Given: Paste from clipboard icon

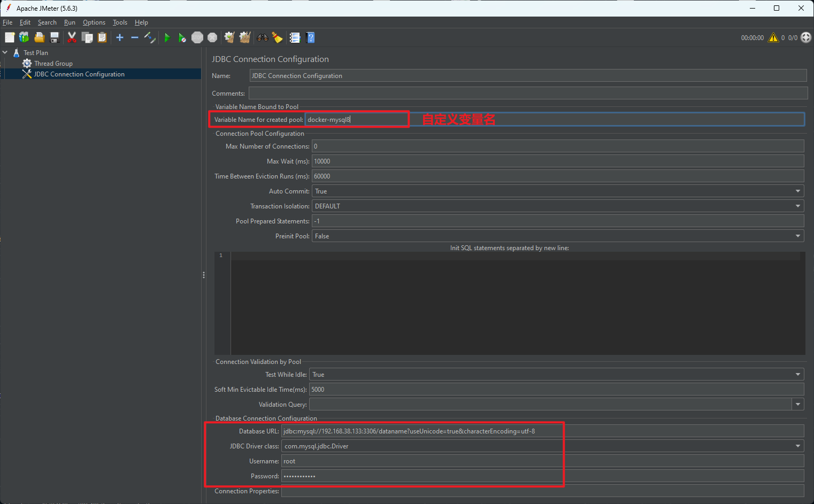Looking at the screenshot, I should (x=102, y=37).
